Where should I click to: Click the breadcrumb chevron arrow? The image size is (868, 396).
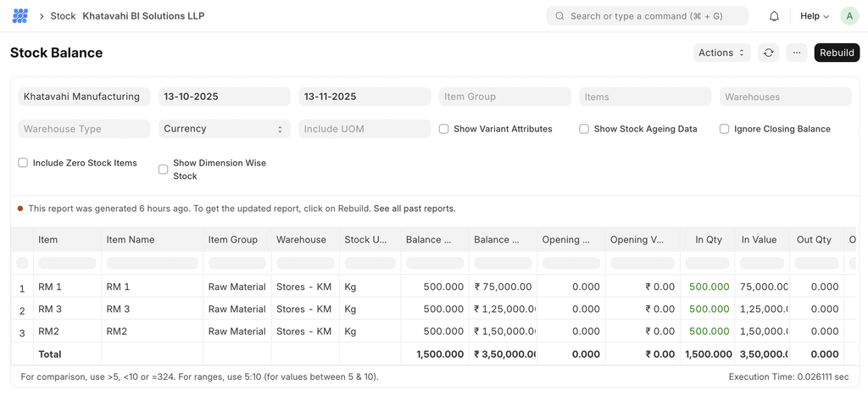point(42,16)
